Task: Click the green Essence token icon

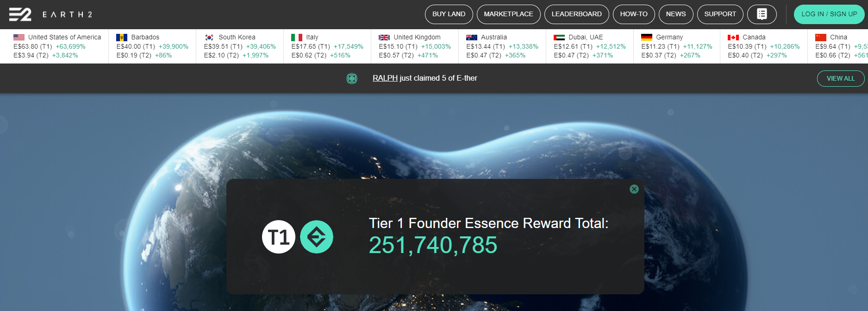Action: (317, 237)
